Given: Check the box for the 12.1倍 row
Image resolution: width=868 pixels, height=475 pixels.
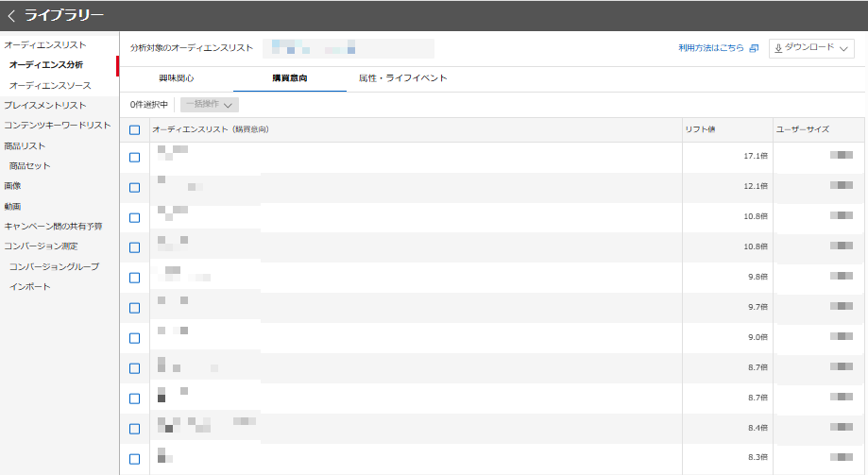Looking at the screenshot, I should (x=134, y=187).
